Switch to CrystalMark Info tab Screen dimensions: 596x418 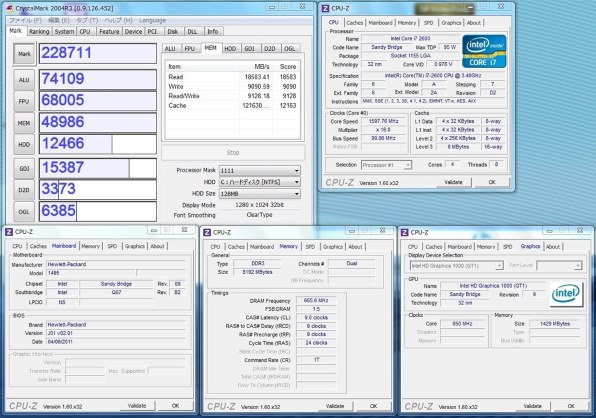click(x=213, y=32)
